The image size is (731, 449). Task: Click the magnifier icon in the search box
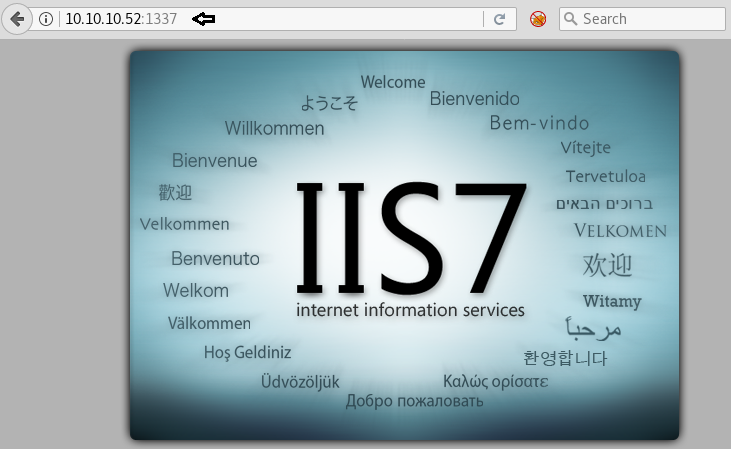(570, 19)
